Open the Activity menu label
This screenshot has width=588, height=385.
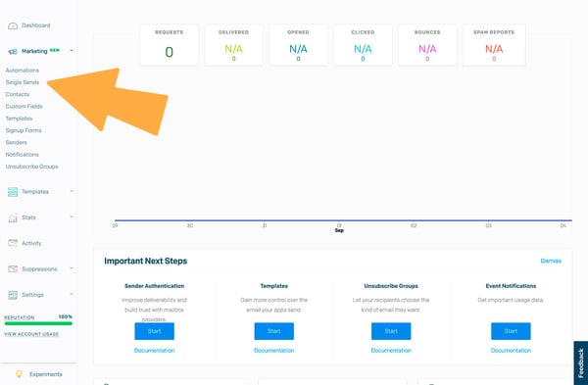31,243
